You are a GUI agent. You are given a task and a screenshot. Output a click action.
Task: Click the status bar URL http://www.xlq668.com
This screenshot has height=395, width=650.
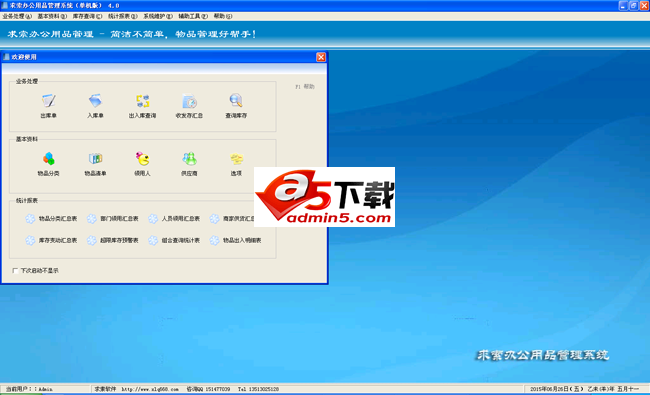150,389
